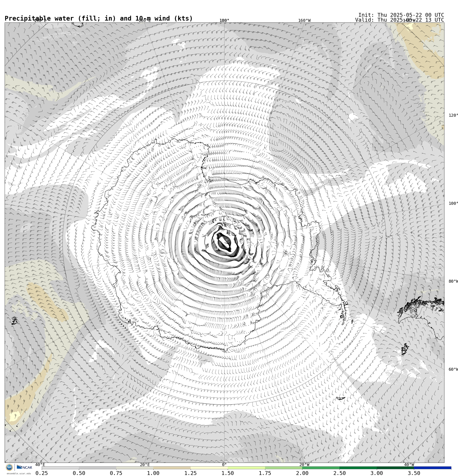458x476 pixels.
Task: Click the NSF logo
Action: pos(9,467)
